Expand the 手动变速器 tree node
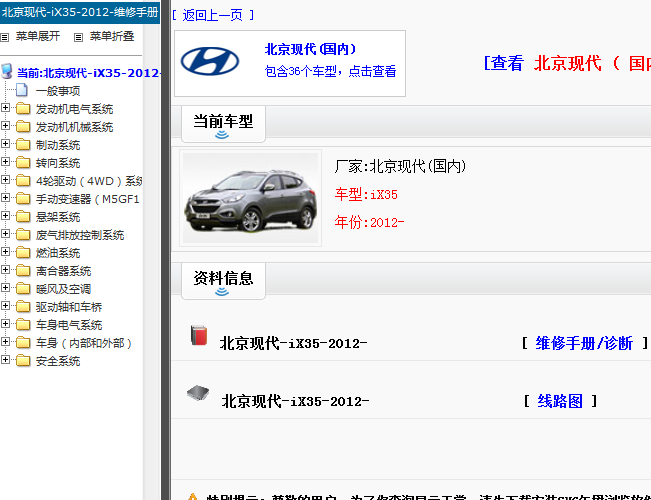This screenshot has height=500, width=651. pyautogui.click(x=5, y=198)
